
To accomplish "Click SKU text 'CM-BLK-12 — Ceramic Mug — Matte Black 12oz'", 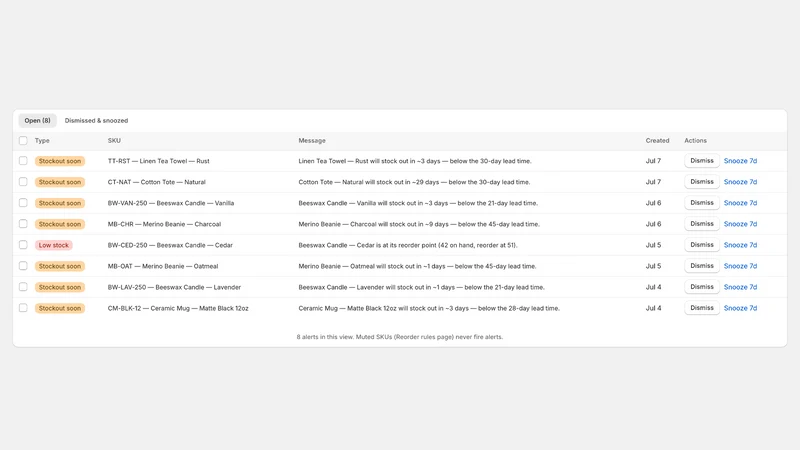I will click(178, 308).
